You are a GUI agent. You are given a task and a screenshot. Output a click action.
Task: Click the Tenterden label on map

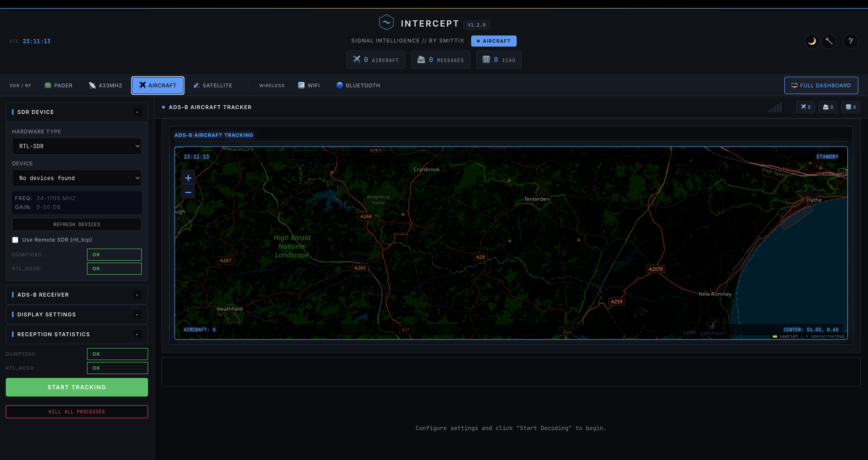point(536,199)
